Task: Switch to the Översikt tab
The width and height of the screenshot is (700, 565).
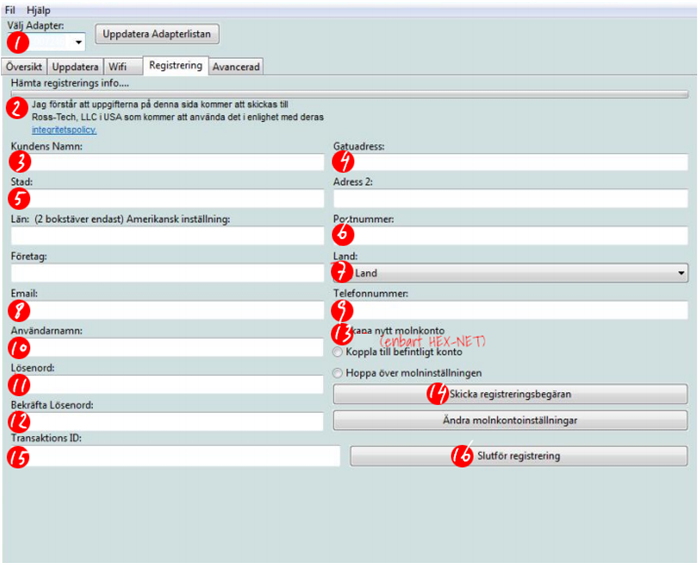Action: (24, 67)
